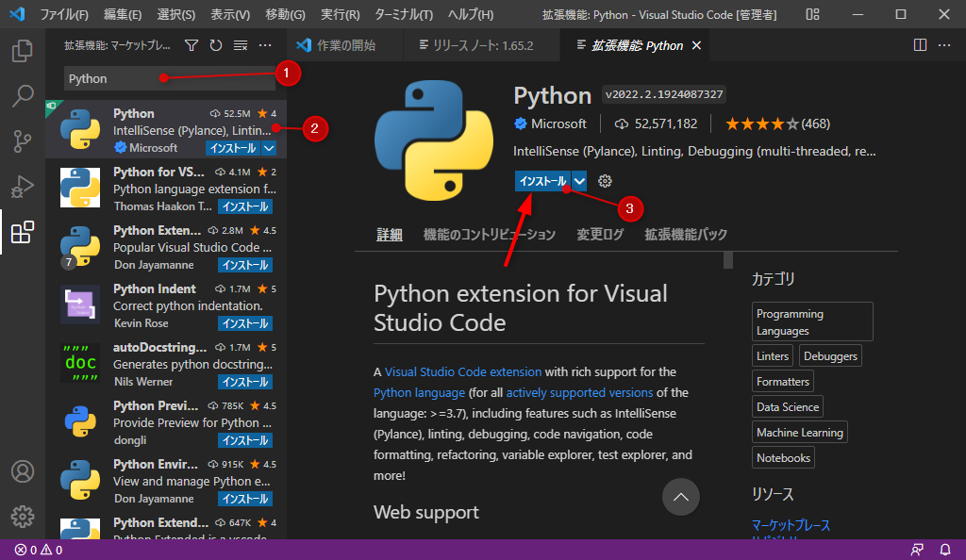This screenshot has height=560, width=966.
Task: Open editor more actions ellipsis
Action: click(943, 45)
